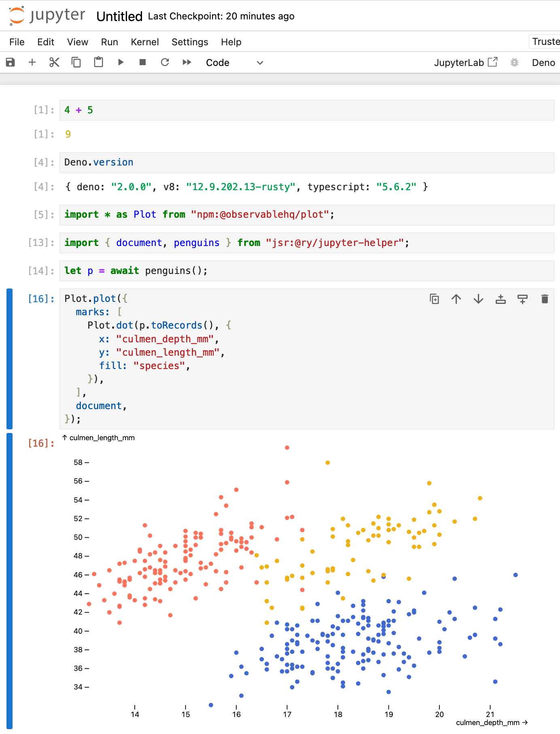Copy the selected cell using the toolbar icon
Image resolution: width=560 pixels, height=734 pixels.
tap(76, 62)
